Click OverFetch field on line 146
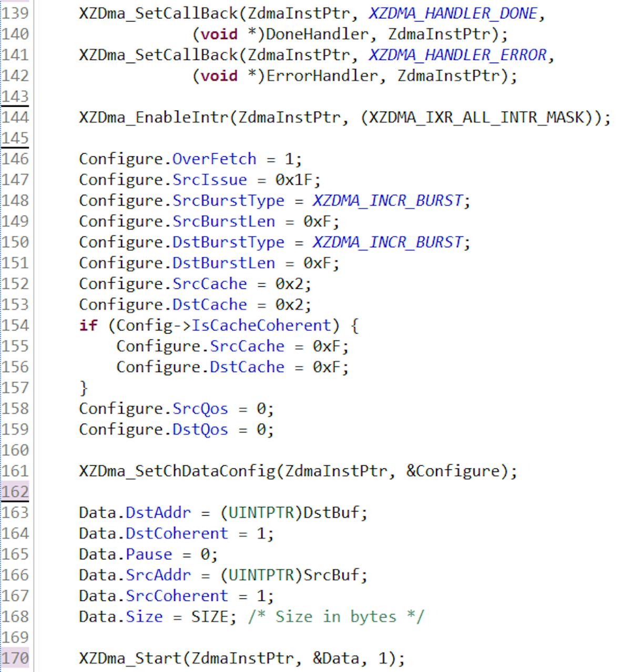This screenshot has width=631, height=672. click(214, 158)
